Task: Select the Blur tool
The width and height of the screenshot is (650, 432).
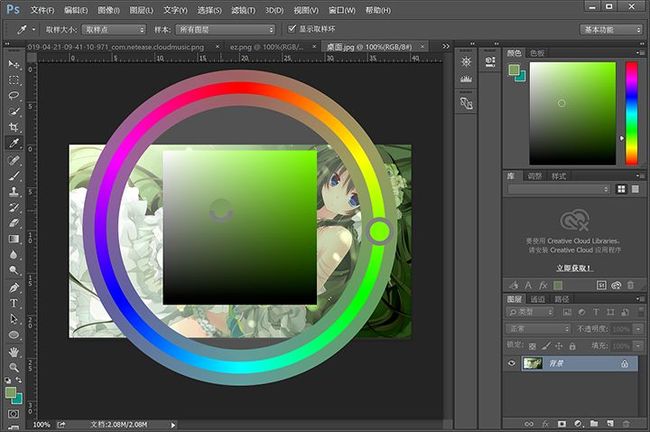Action: (14, 255)
